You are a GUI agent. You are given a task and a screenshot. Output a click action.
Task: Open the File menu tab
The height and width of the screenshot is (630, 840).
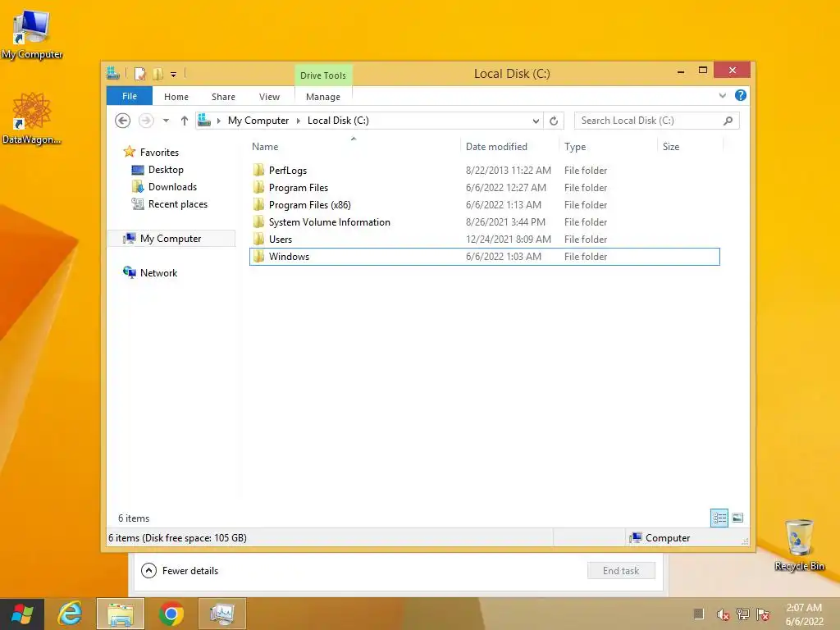click(x=129, y=96)
